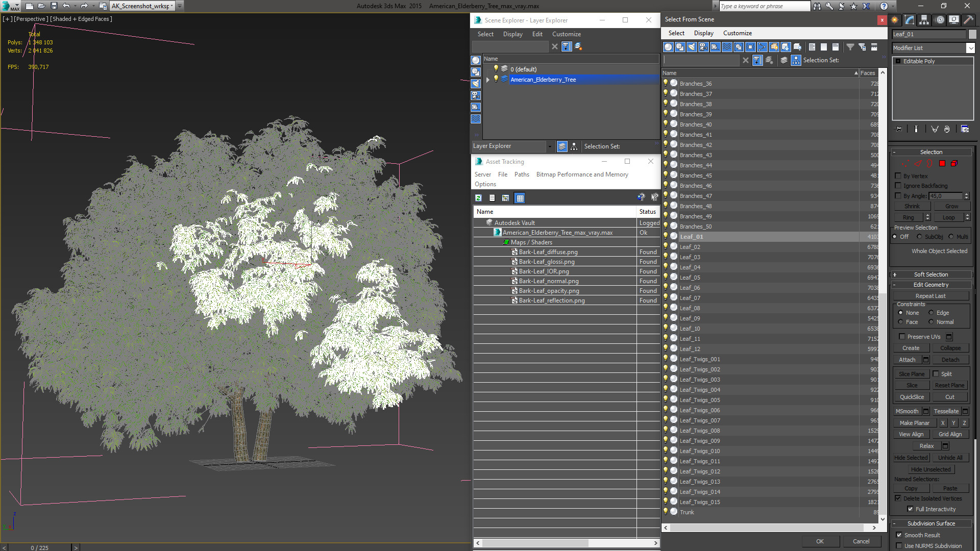
Task: Click Create New Layer icon in Scene Explorer
Action: (578, 46)
